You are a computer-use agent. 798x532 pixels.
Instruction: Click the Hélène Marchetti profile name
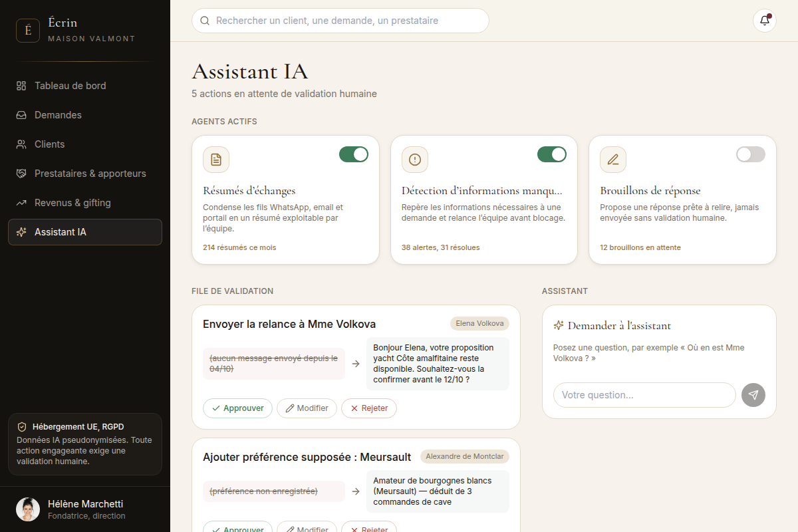click(x=85, y=504)
